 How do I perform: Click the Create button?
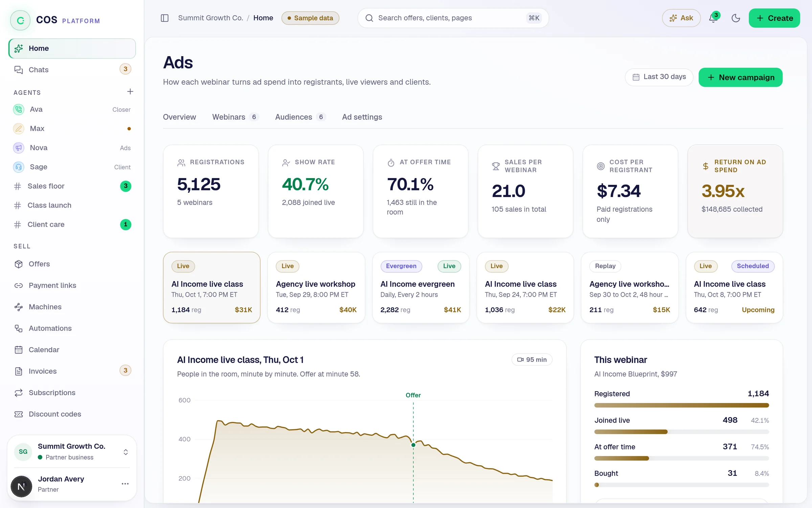pyautogui.click(x=774, y=18)
